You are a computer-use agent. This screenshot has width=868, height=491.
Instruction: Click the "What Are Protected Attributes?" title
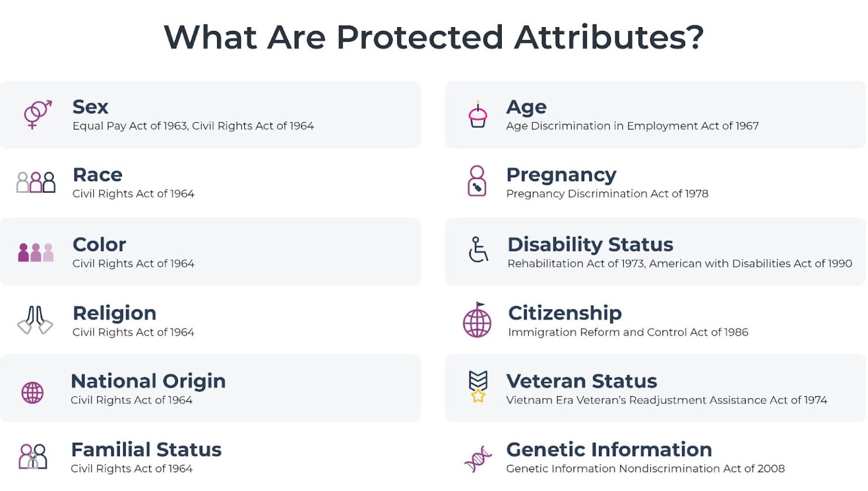click(433, 37)
